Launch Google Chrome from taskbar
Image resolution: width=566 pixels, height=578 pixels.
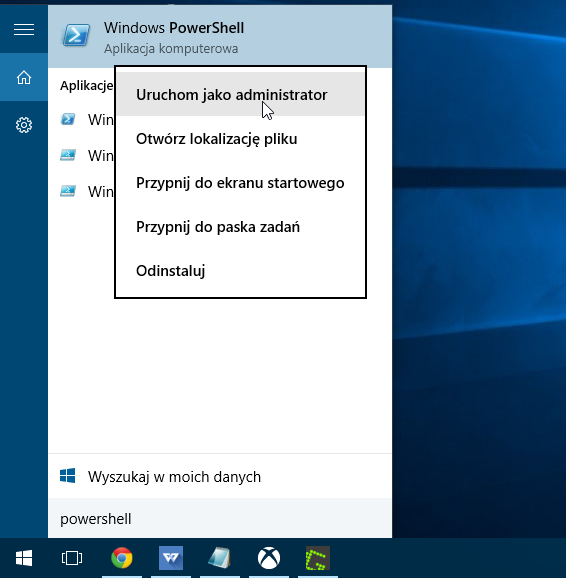122,558
